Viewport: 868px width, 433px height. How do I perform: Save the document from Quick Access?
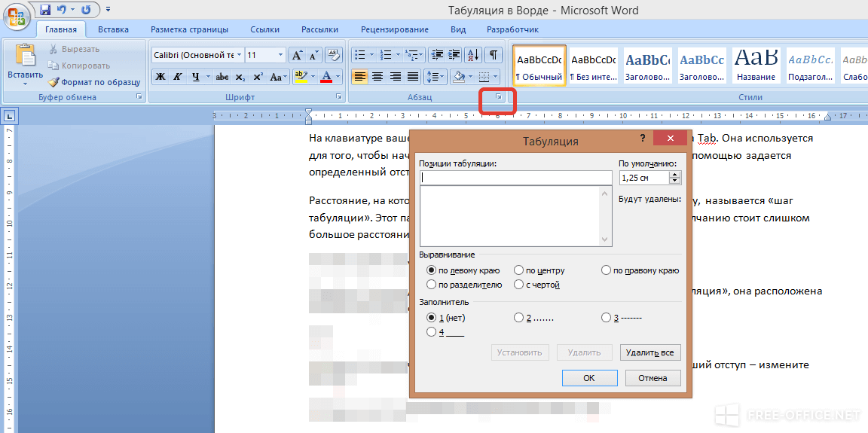click(45, 9)
